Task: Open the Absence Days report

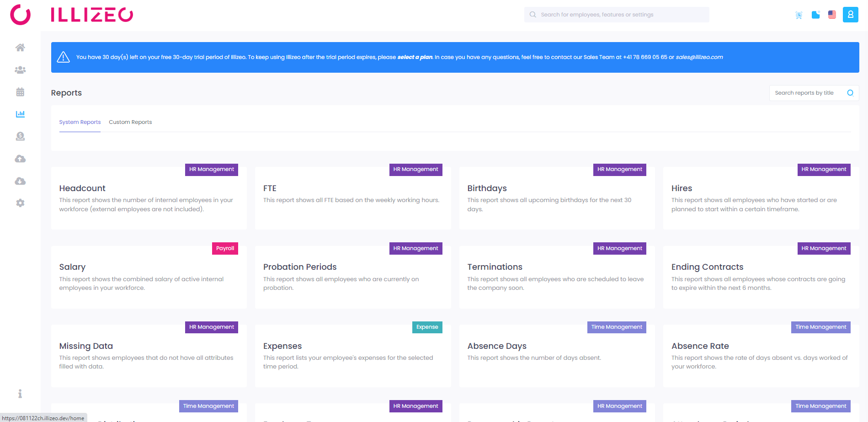Action: pyautogui.click(x=557, y=356)
